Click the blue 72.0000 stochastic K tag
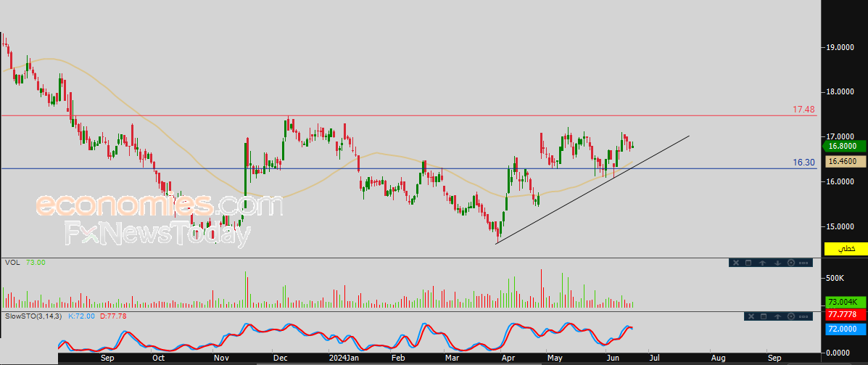Viewport: 868px width, 365px height. pyautogui.click(x=845, y=329)
